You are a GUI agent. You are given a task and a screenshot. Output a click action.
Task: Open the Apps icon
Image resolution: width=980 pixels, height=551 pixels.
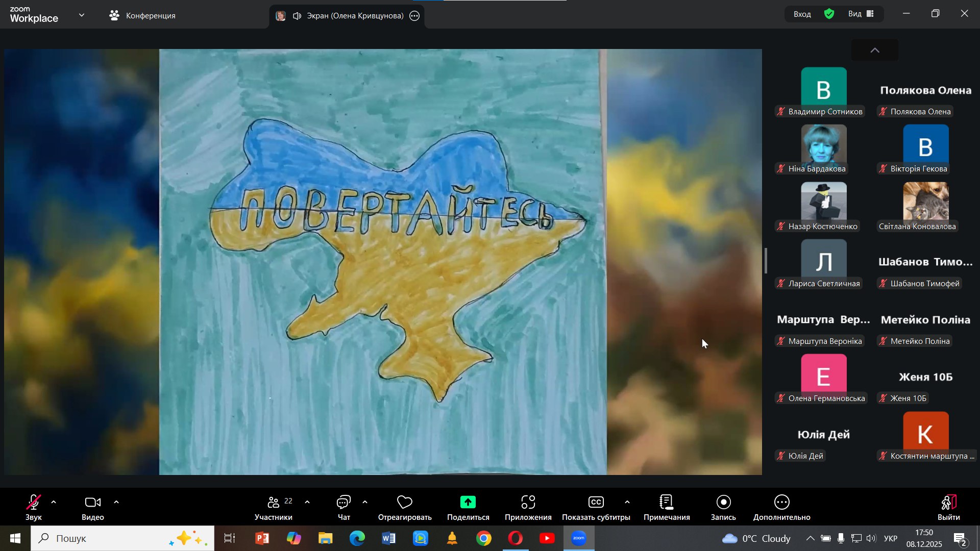click(x=528, y=503)
